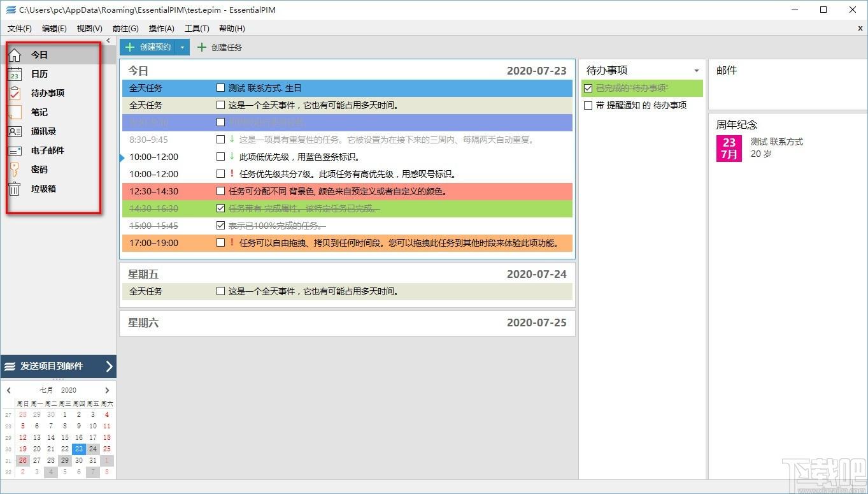
Task: Go to next month in mini calendar
Action: pyautogui.click(x=107, y=390)
